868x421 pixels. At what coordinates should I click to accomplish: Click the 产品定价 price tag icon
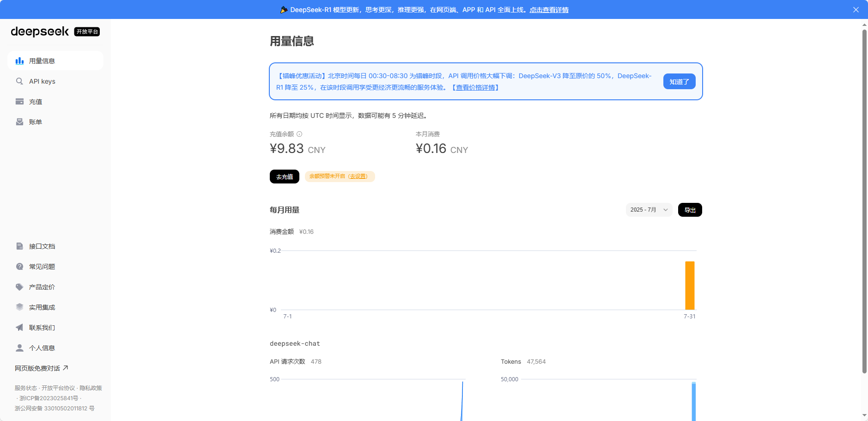(19, 287)
